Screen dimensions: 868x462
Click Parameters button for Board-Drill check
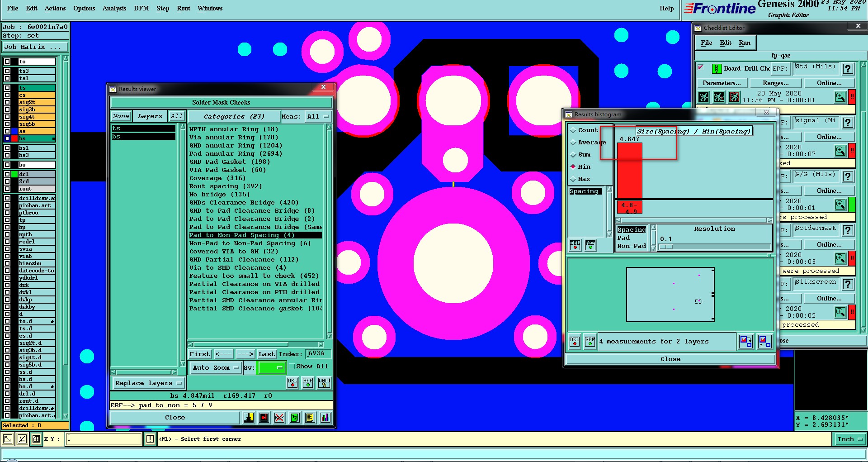tap(722, 83)
